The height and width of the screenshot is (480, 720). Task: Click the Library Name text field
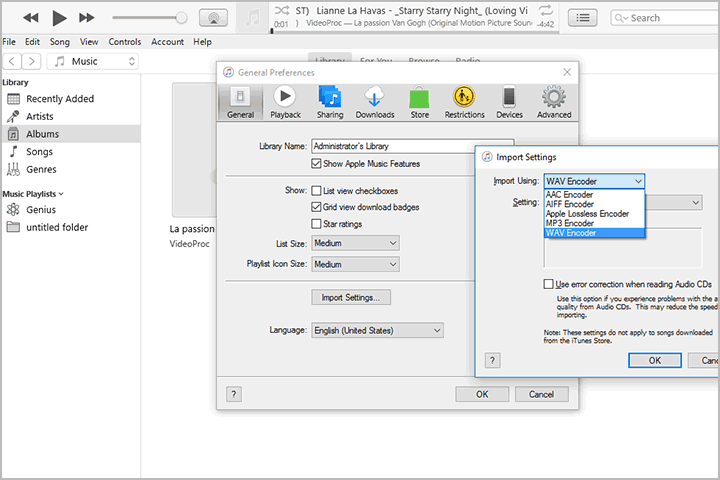click(411, 146)
